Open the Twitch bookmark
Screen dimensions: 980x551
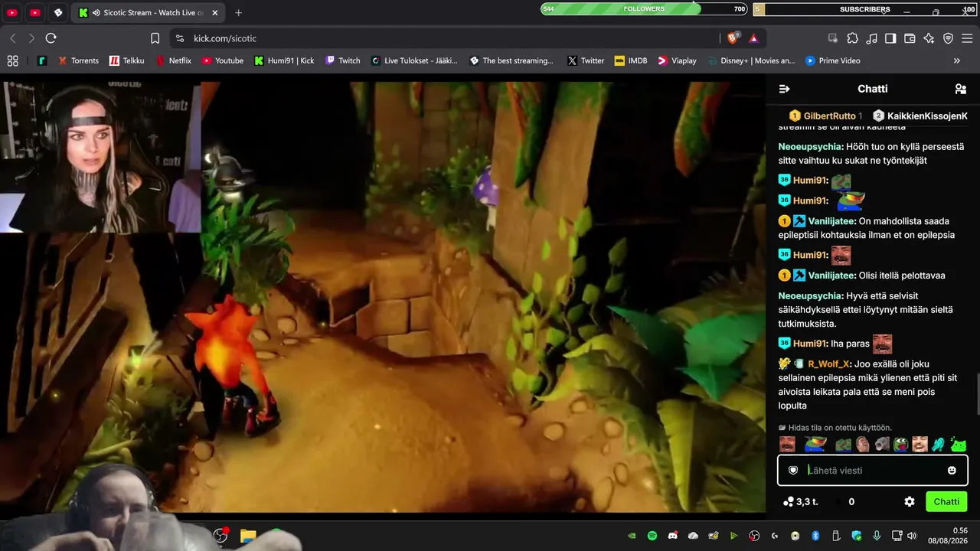click(342, 60)
